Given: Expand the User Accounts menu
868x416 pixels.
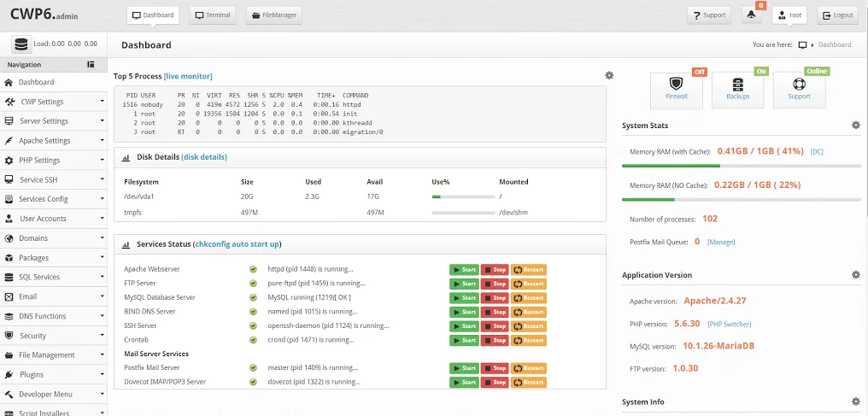Looking at the screenshot, I should pos(54,219).
